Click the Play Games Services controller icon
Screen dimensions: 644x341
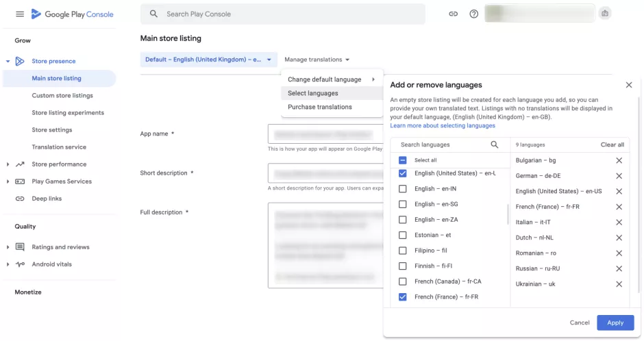[x=20, y=181]
